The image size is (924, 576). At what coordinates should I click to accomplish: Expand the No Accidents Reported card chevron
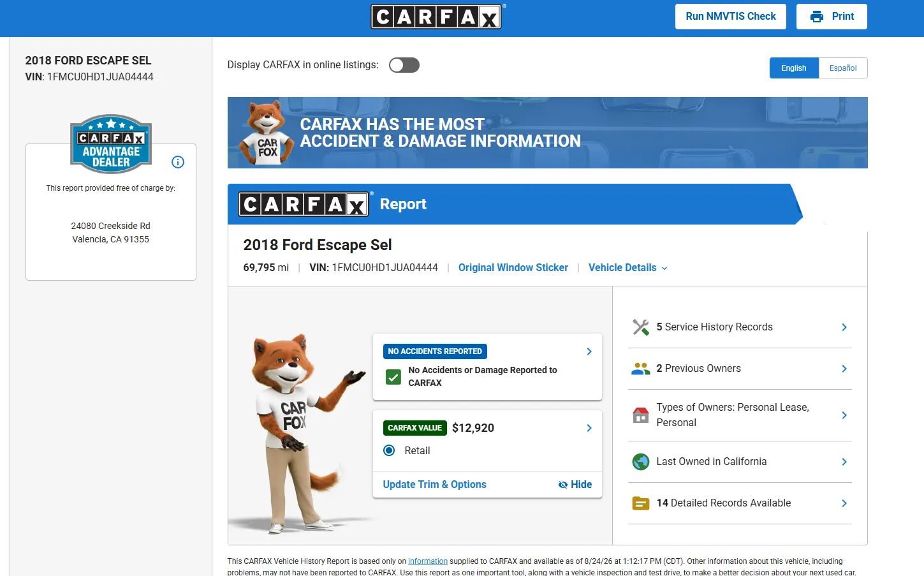[589, 351]
